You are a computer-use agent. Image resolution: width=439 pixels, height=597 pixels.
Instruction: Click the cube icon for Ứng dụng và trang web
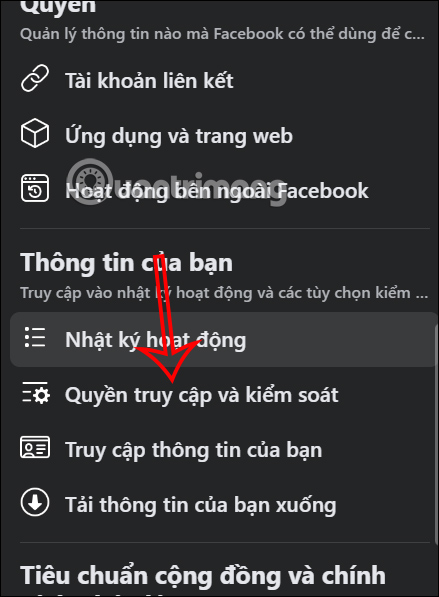pyautogui.click(x=35, y=133)
